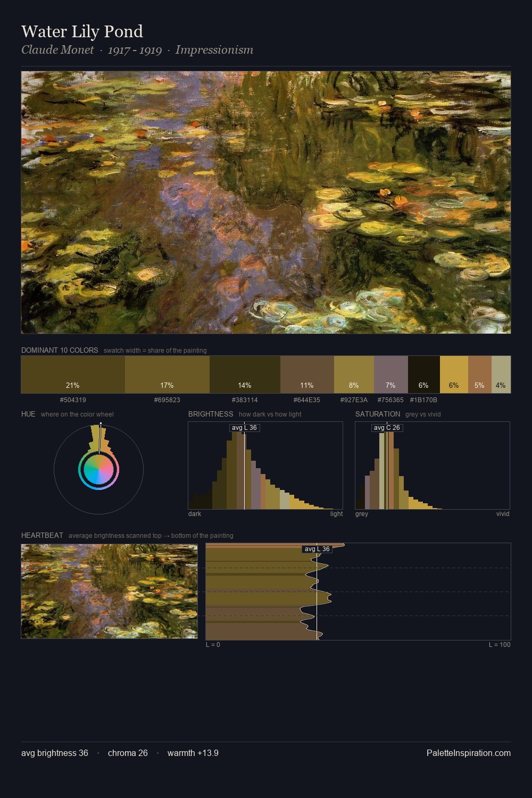
Task: Click the artist name 'Claude Monet'
Action: click(x=57, y=50)
